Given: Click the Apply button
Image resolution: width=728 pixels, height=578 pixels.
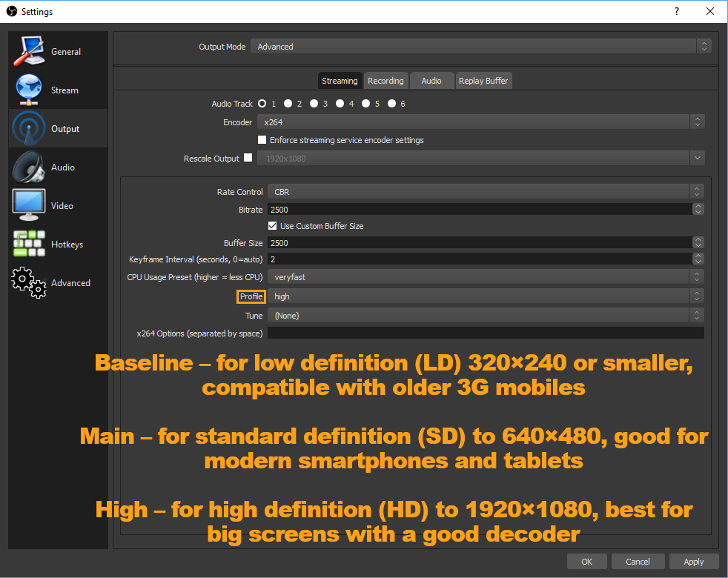Looking at the screenshot, I should click(694, 561).
